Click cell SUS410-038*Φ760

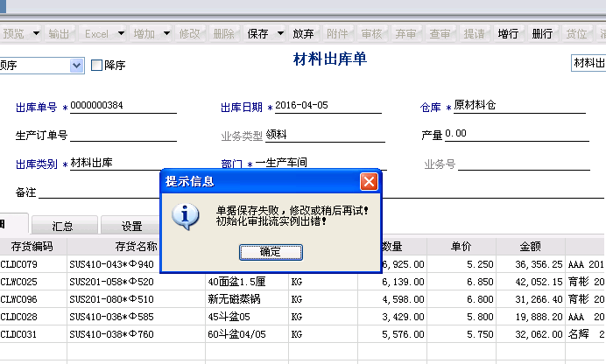[x=136, y=334]
